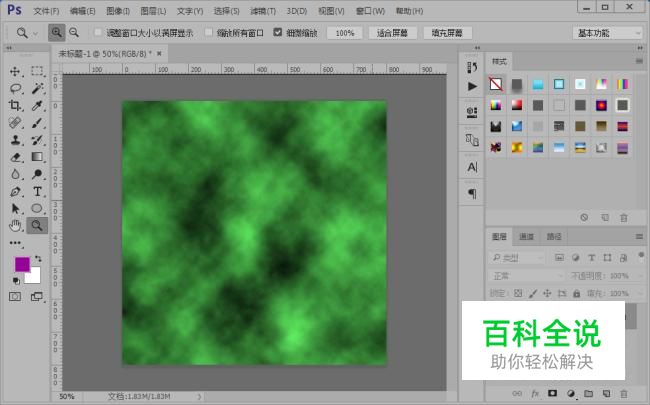Add a layer mask
Screen dimensions: 650x405
(x=552, y=393)
